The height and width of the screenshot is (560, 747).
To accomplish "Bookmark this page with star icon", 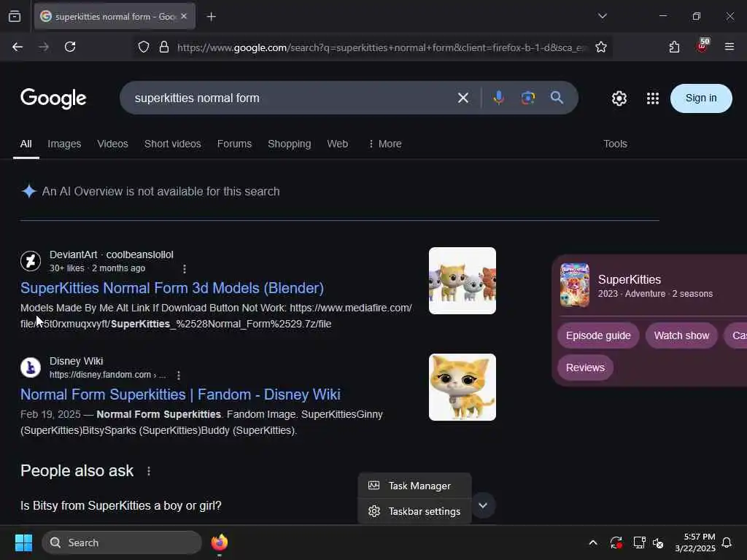I will point(601,47).
